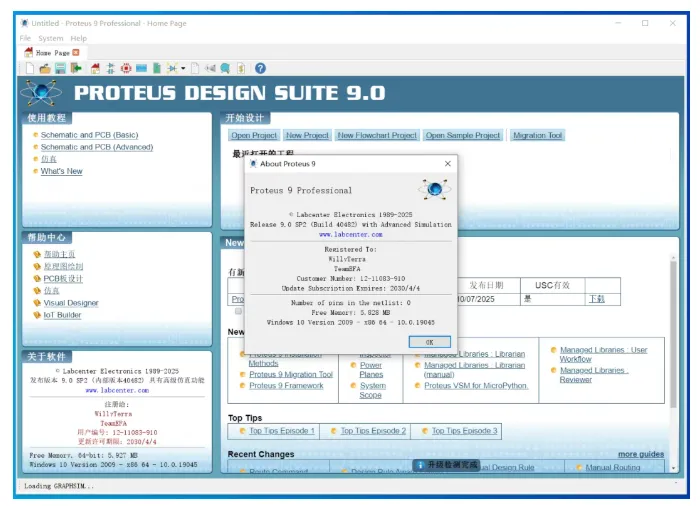The height and width of the screenshot is (506, 700).
Task: Open the Help menu
Action: click(x=79, y=38)
